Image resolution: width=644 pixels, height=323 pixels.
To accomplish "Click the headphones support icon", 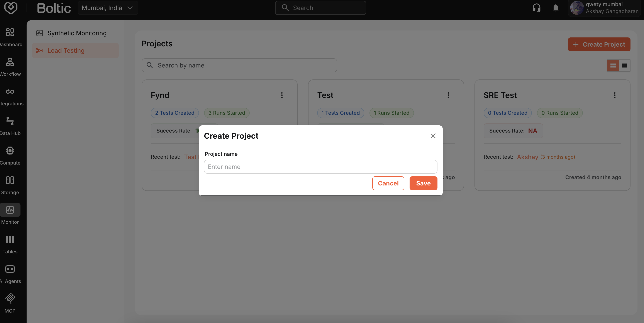I will (x=536, y=8).
